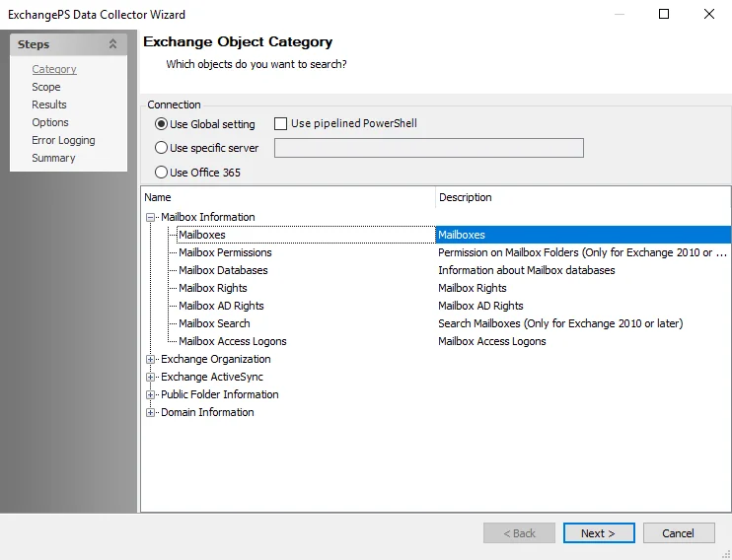Click the specific server name input field

(428, 148)
